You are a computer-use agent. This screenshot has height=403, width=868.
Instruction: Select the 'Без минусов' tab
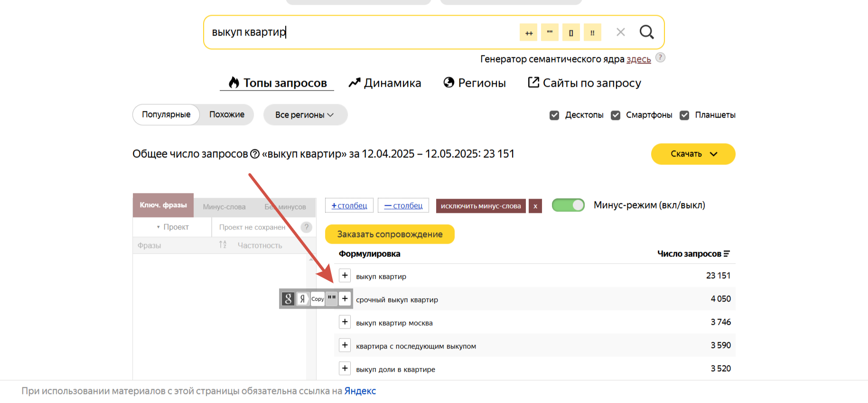pos(285,207)
